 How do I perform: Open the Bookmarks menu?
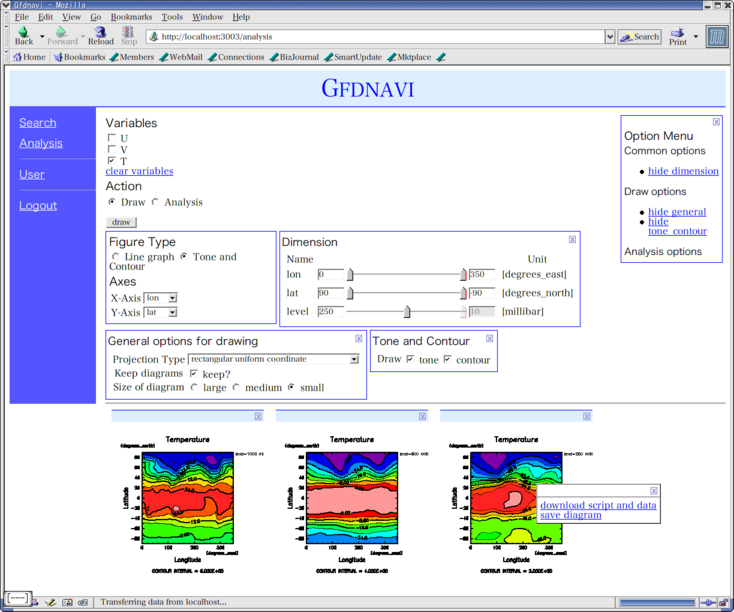(130, 17)
